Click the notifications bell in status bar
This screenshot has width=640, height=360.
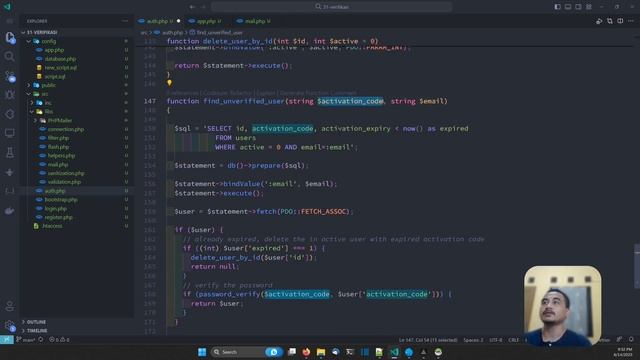(631, 340)
